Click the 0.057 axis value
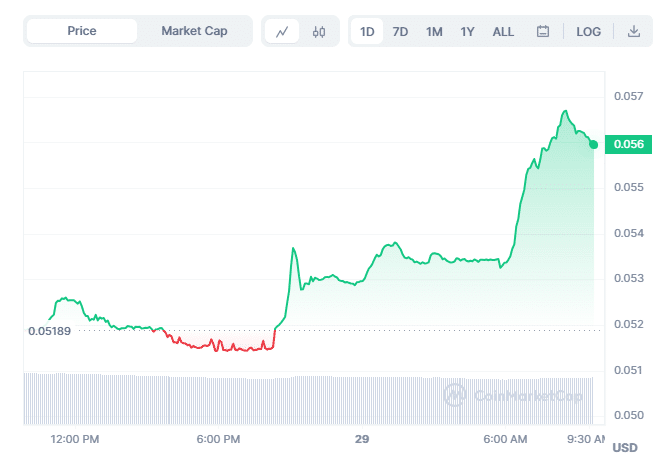 [629, 96]
